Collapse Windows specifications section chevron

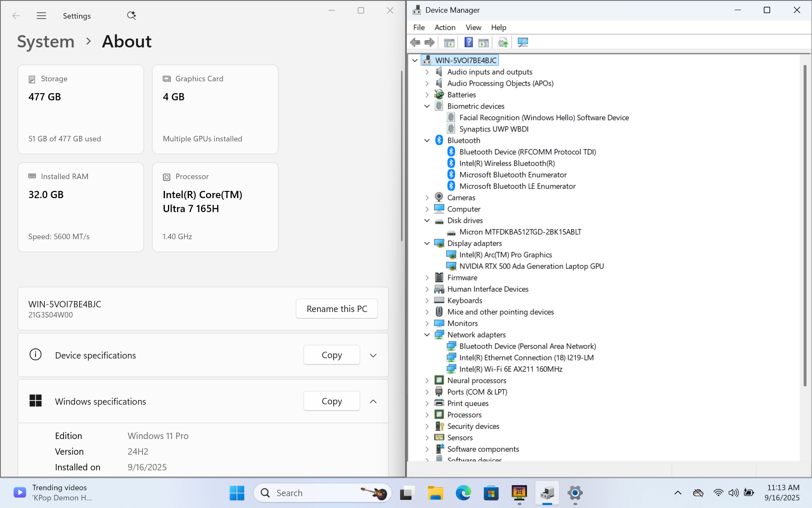(373, 401)
